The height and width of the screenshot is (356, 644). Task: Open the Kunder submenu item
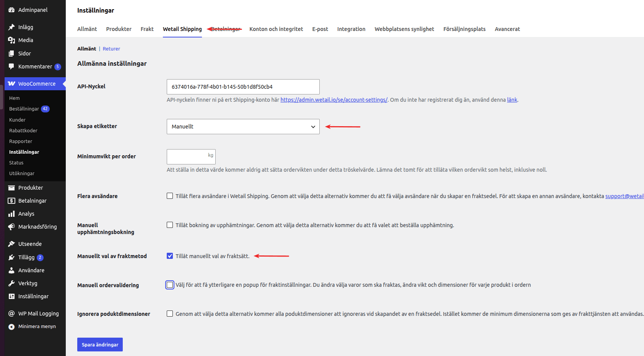pyautogui.click(x=17, y=120)
